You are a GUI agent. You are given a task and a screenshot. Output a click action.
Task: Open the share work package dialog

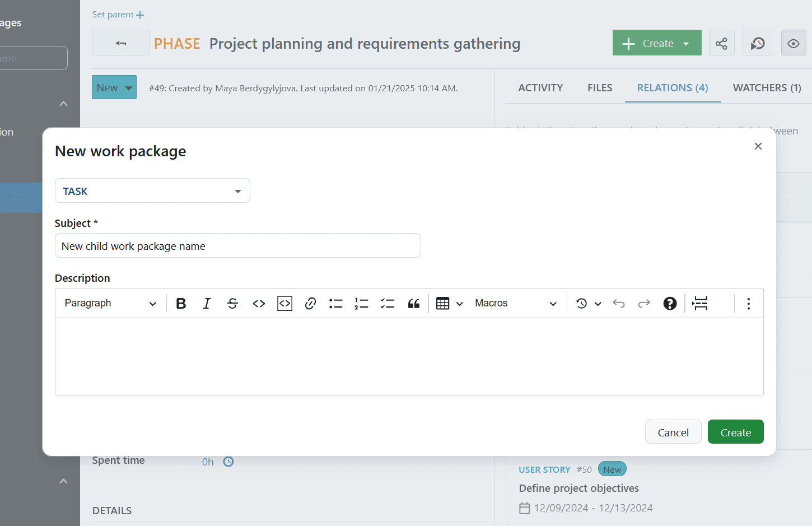tap(721, 43)
